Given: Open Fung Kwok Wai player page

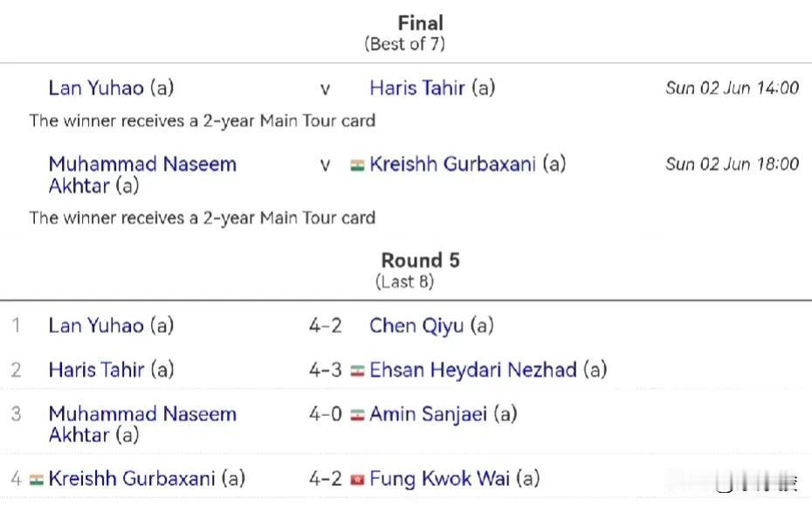Looking at the screenshot, I should click(x=440, y=479).
